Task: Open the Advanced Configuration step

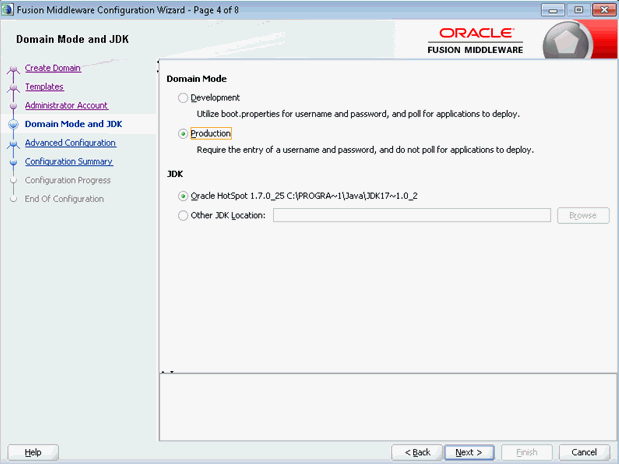Action: 70,143
